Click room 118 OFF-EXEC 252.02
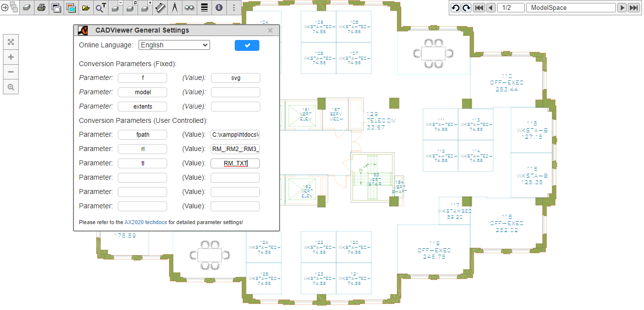This screenshot has height=310, width=644. coord(506,223)
